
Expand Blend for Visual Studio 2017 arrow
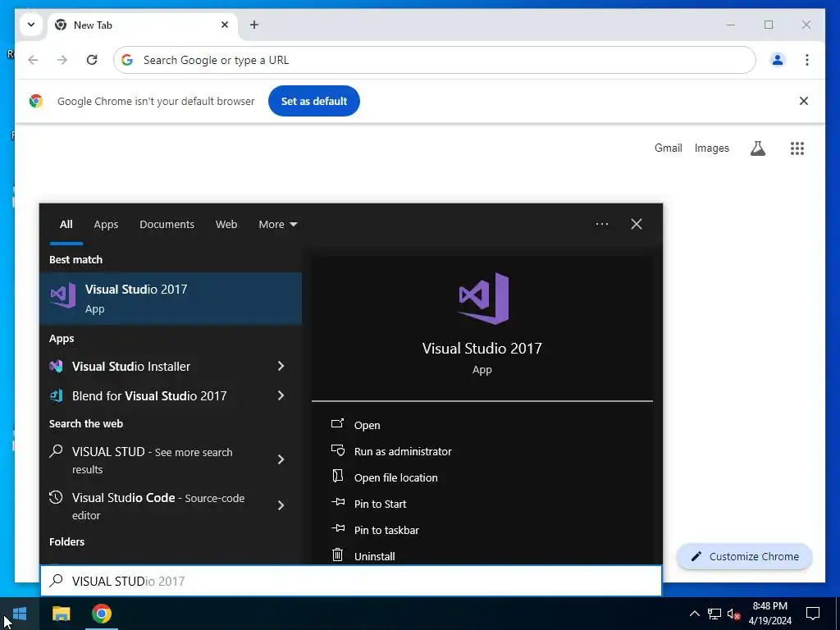(x=281, y=395)
